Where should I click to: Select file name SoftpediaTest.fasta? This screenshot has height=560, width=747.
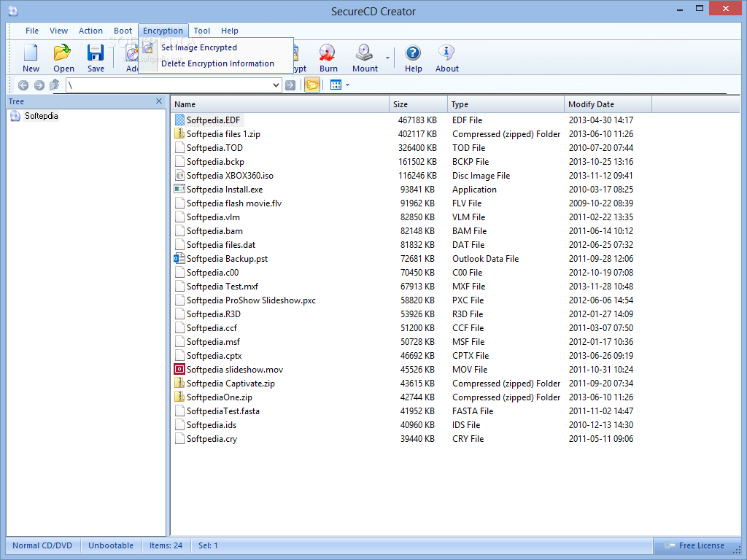pos(223,411)
